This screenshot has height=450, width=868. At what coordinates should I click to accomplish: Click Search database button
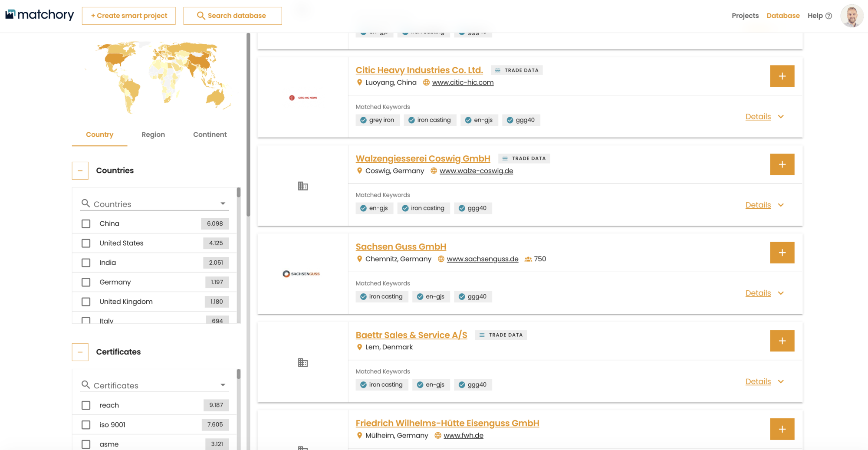233,16
